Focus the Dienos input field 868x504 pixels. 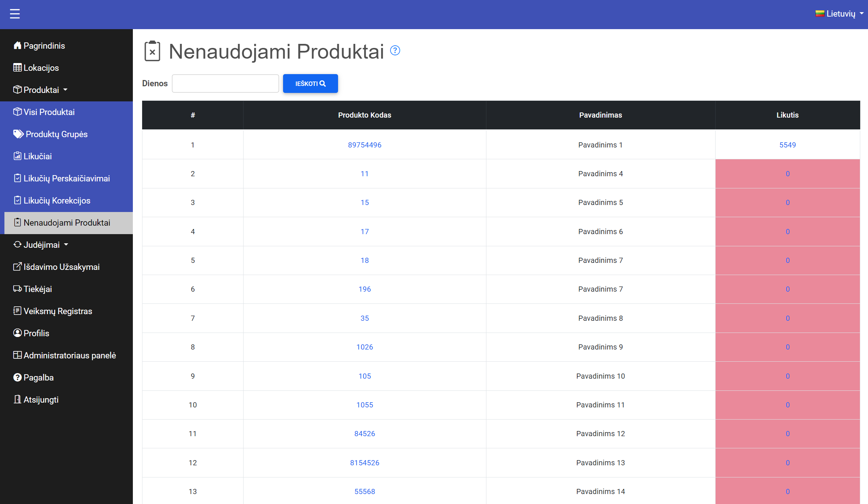coord(225,83)
